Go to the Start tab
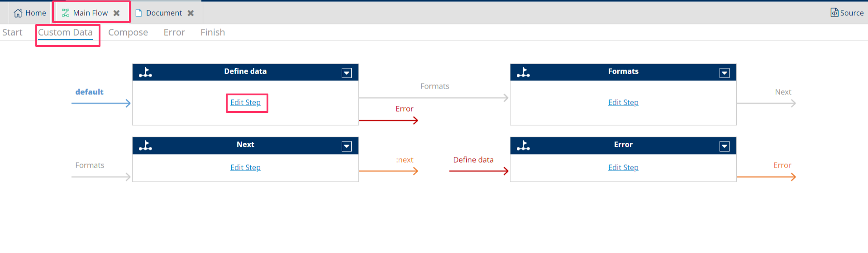 click(12, 33)
